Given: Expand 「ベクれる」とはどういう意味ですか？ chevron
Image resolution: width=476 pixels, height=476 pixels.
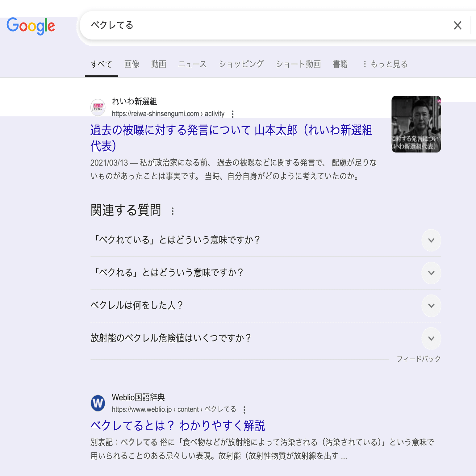Looking at the screenshot, I should point(431,273).
